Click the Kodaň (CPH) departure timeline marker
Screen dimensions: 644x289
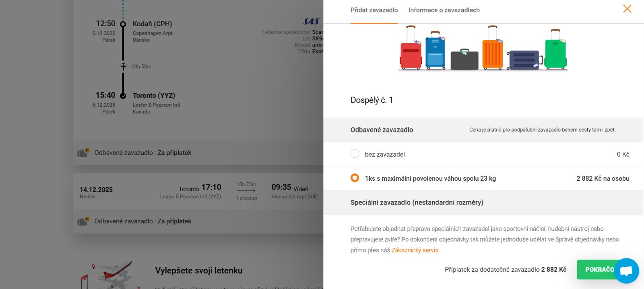pyautogui.click(x=123, y=24)
